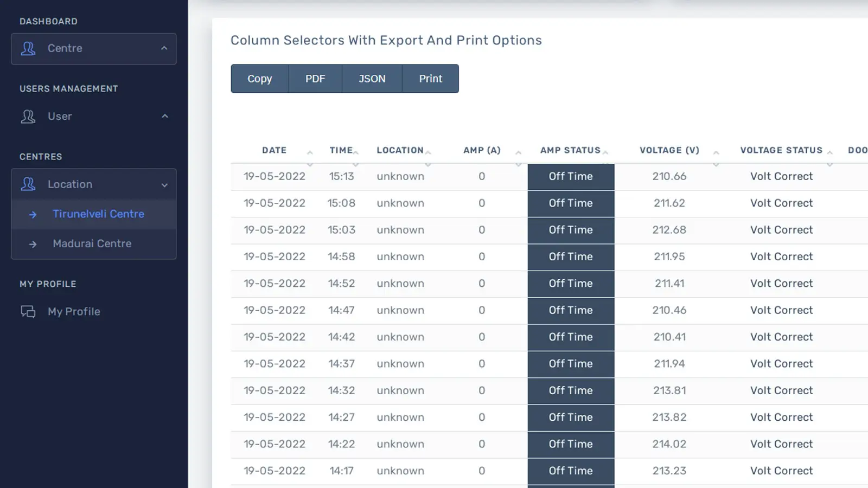The image size is (868, 488).
Task: Open My Profile link
Action: [74, 312]
